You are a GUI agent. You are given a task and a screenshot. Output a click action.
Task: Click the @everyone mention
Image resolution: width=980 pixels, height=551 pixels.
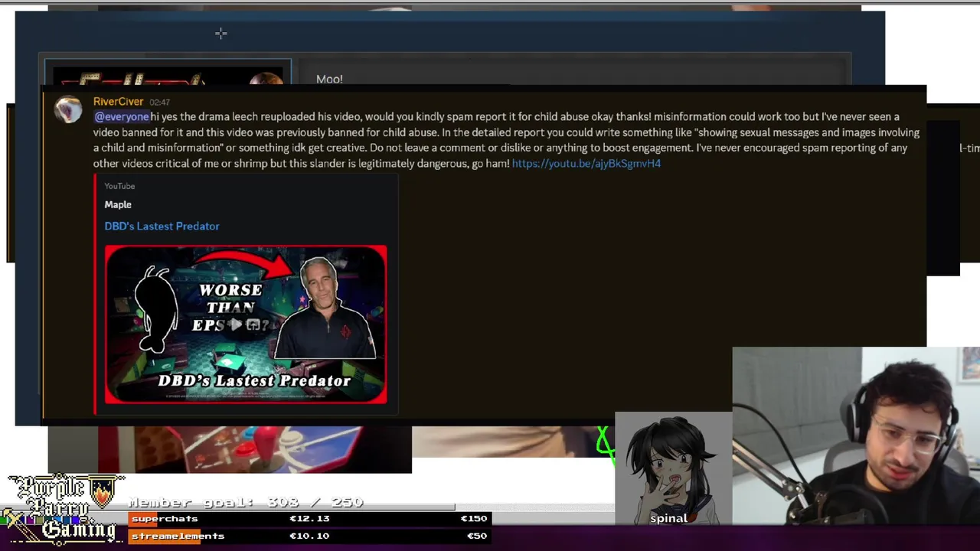point(121,116)
